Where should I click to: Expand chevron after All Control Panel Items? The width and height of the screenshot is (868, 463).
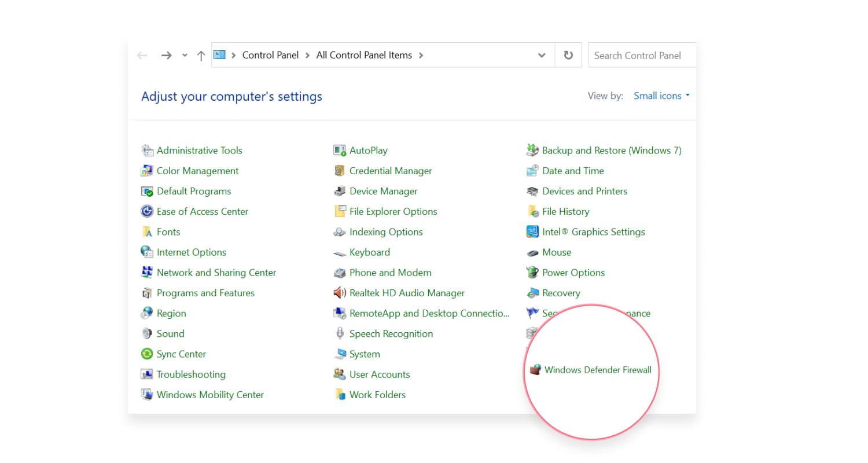(x=421, y=56)
